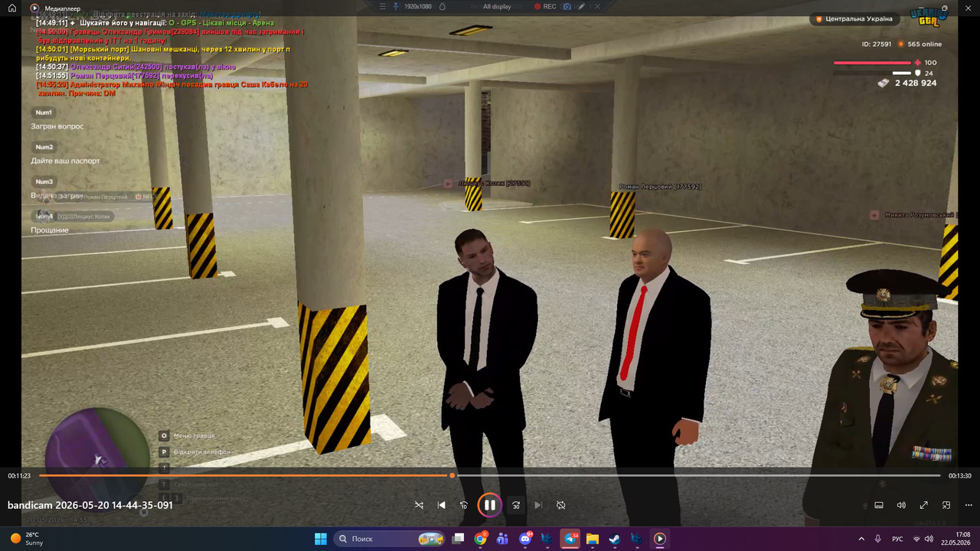Open more options menu in player

point(969,505)
